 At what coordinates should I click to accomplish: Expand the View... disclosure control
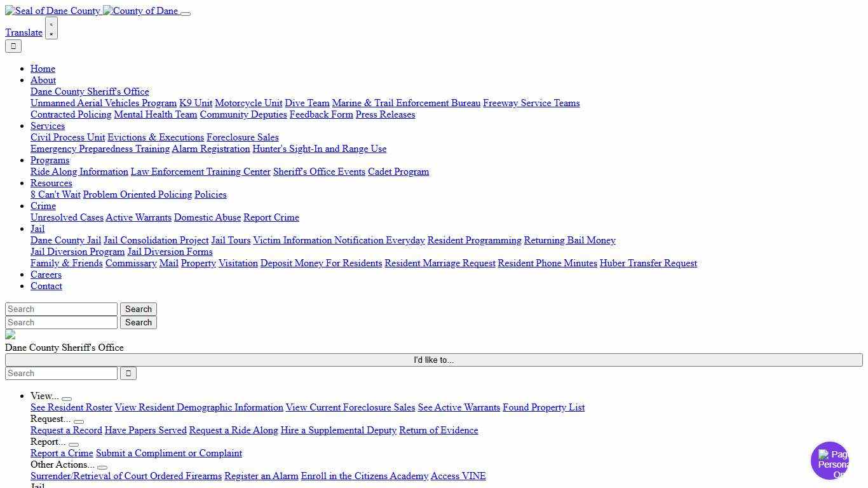67,398
